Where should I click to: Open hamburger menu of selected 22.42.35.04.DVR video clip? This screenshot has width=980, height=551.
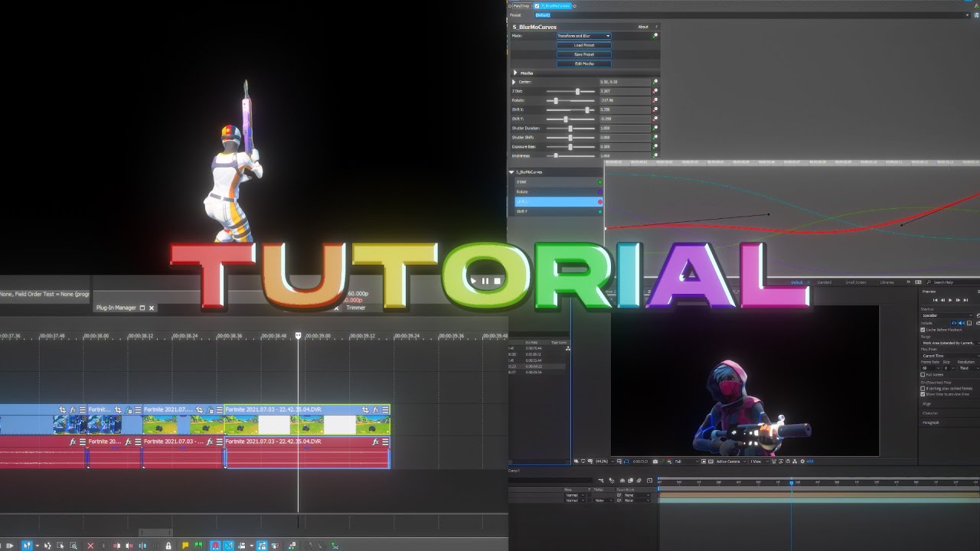[x=385, y=410]
